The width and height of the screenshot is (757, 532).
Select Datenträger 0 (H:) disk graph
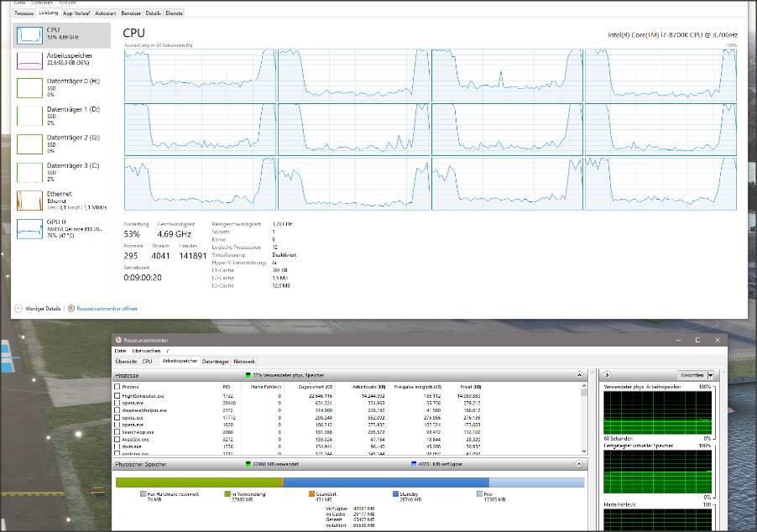click(x=30, y=87)
